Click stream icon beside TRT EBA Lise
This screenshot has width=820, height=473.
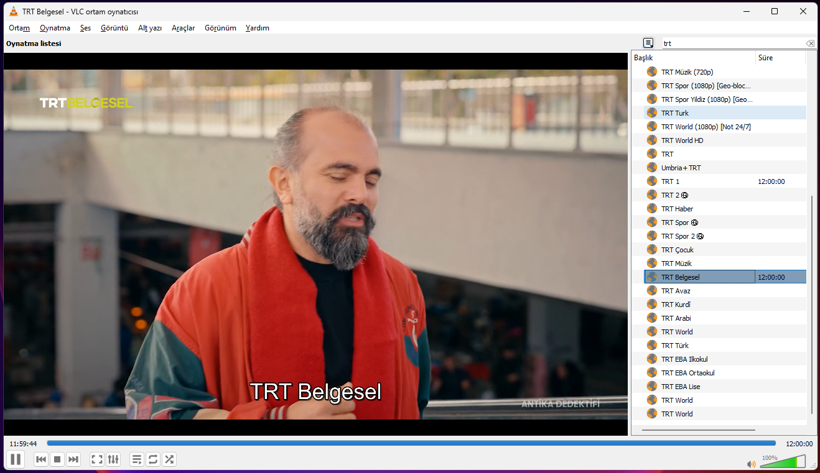click(x=652, y=386)
